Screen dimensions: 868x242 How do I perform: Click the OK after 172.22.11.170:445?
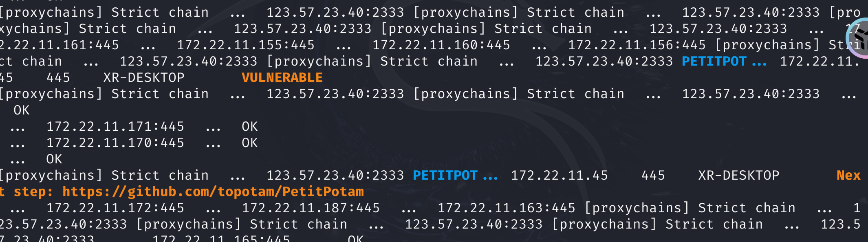coord(249,143)
